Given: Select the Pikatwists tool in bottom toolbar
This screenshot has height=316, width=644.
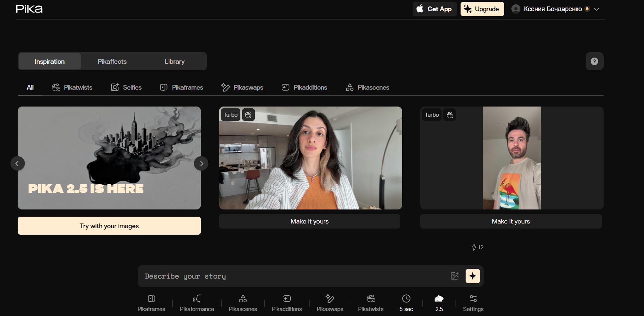Looking at the screenshot, I should pyautogui.click(x=370, y=303).
